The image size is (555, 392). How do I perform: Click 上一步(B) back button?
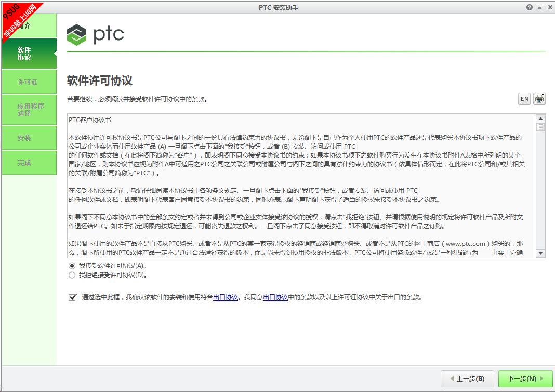(x=468, y=379)
